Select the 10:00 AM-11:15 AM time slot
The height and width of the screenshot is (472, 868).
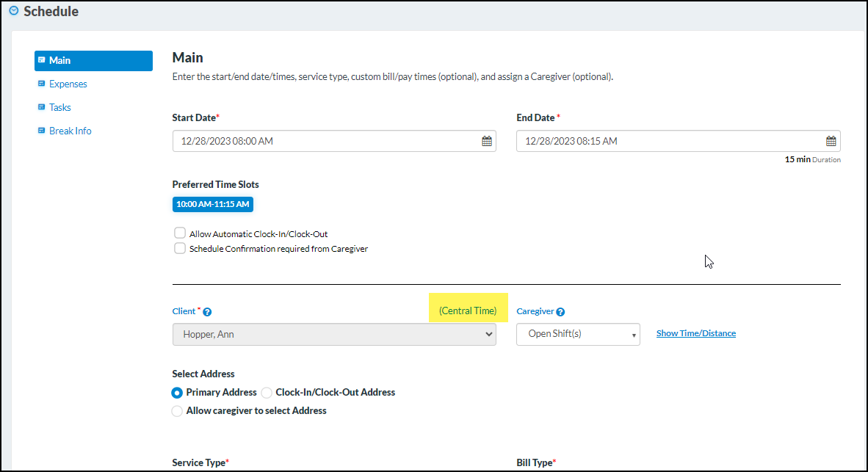[212, 204]
